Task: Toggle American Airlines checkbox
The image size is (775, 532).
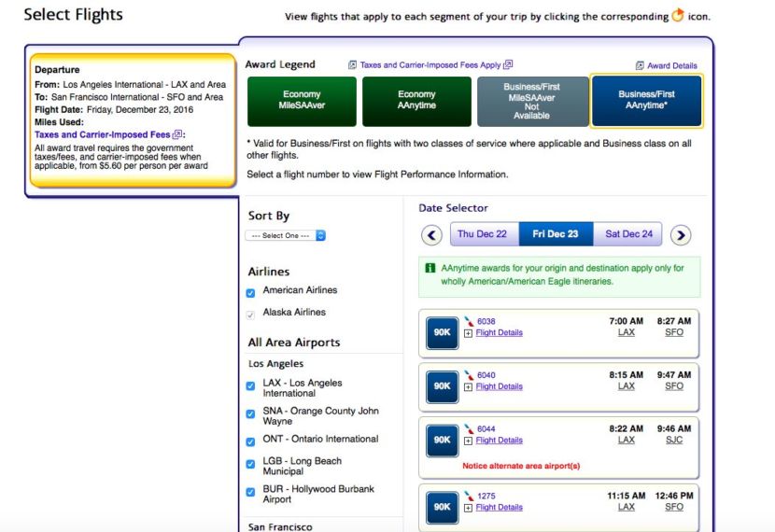Action: point(250,293)
